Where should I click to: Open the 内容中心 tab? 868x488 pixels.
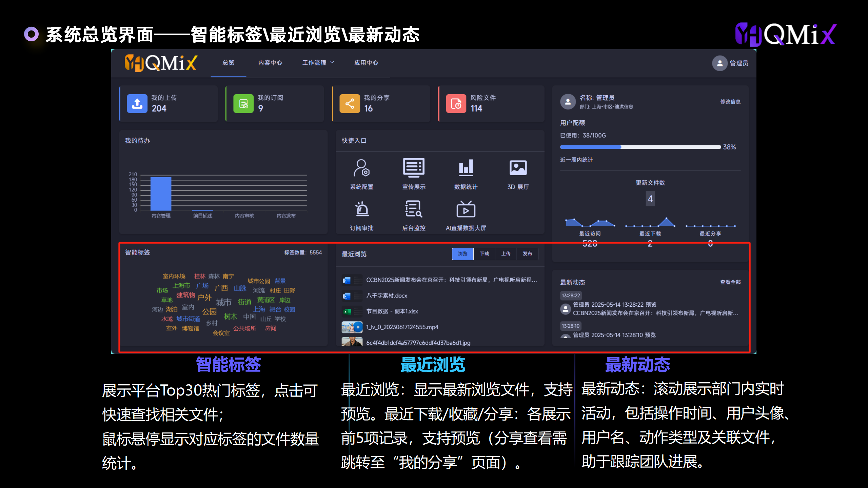[x=270, y=63]
